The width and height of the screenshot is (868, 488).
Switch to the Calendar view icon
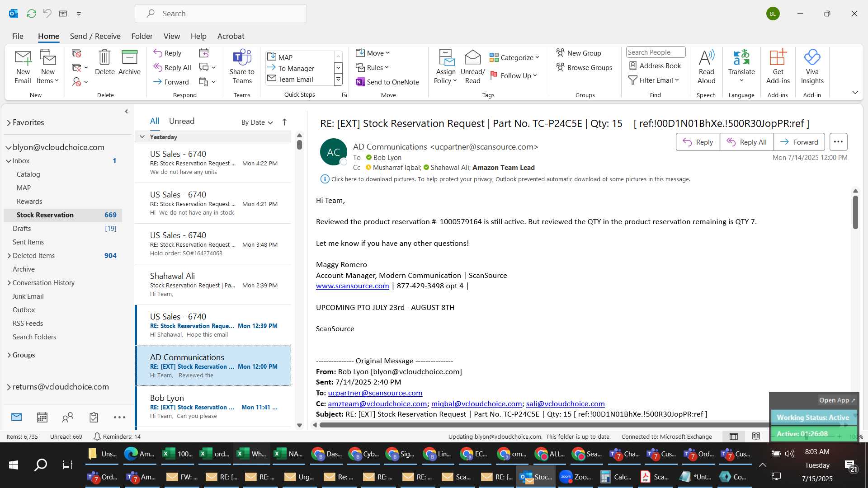click(x=42, y=417)
